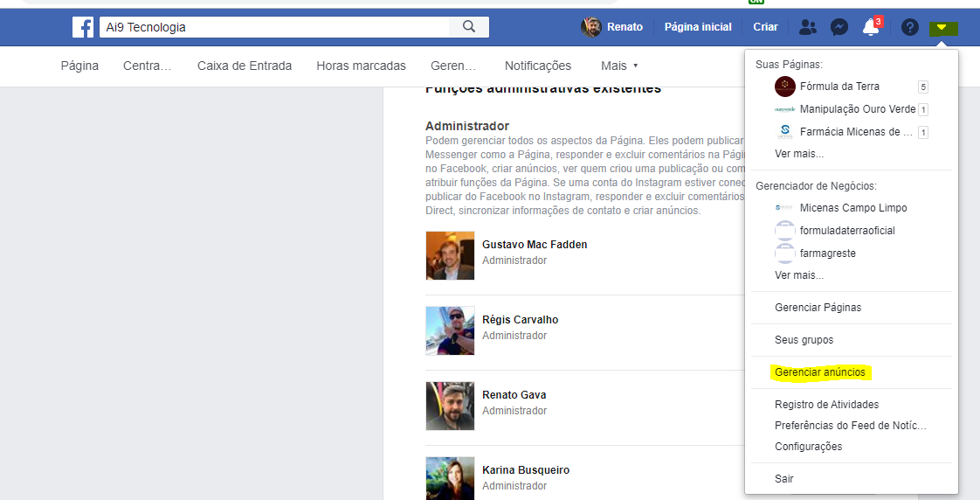Image resolution: width=980 pixels, height=500 pixels.
Task: Go to Página inicial
Action: 698,27
